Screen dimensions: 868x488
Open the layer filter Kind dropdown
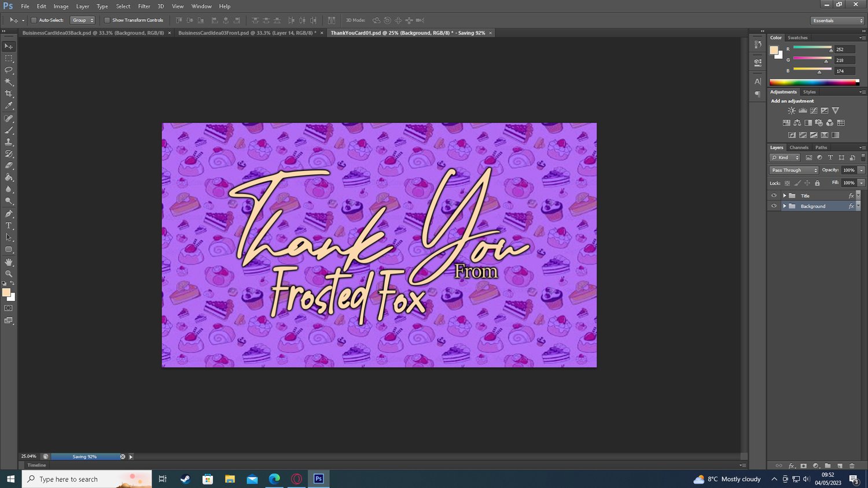[x=785, y=157]
